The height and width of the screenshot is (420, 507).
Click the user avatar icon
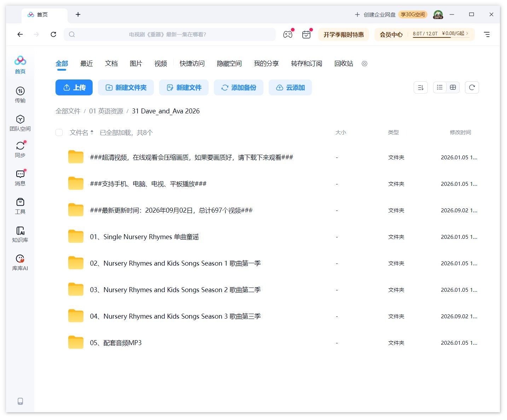[x=438, y=14]
